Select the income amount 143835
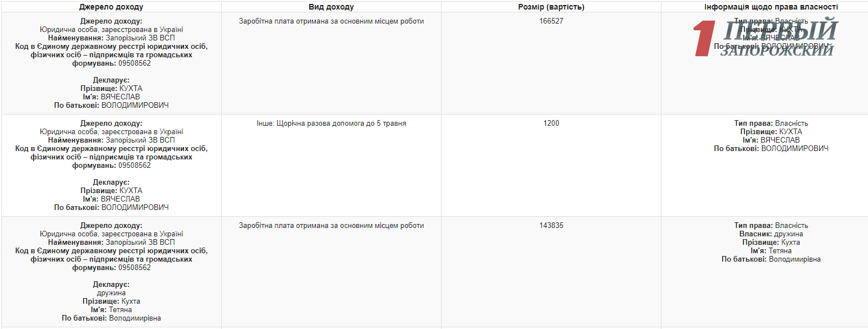 [x=551, y=226]
